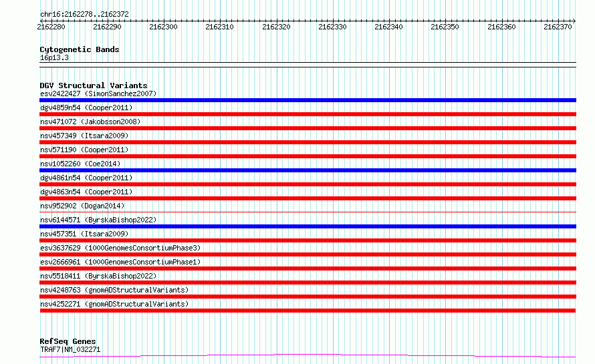Click the red bar under esv3637629

tap(308, 254)
